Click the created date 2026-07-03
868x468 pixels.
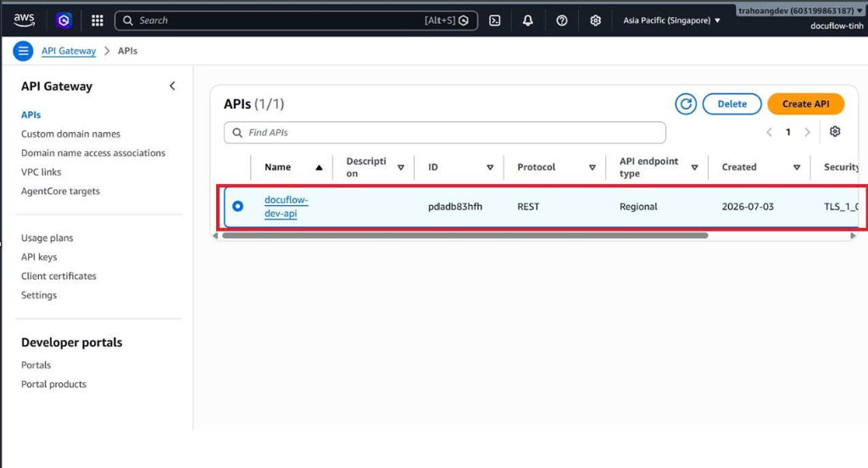748,207
